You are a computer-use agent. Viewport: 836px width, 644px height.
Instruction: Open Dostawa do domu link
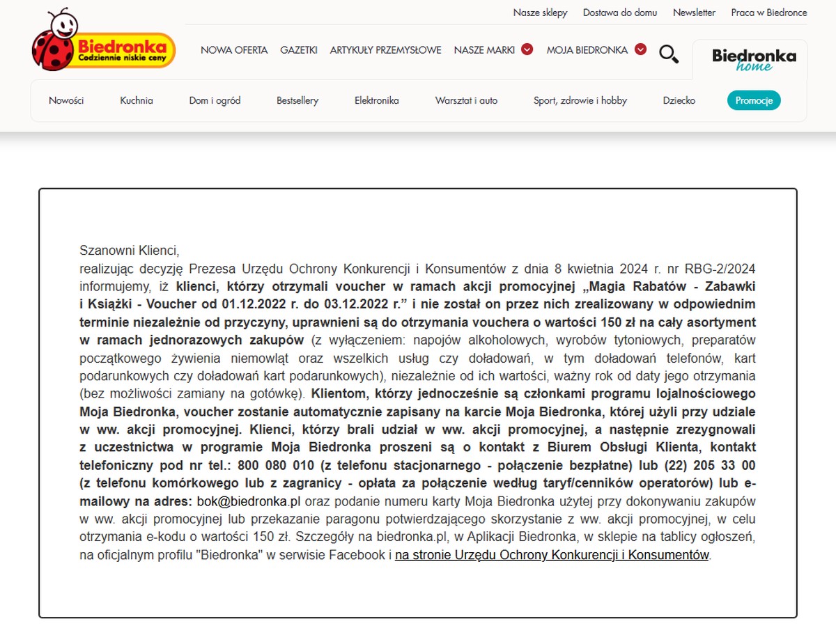(620, 13)
